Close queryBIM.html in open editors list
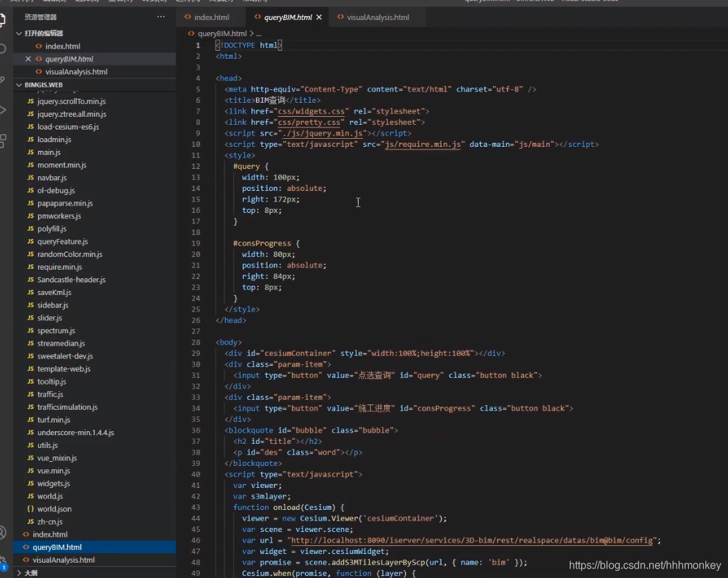 28,59
